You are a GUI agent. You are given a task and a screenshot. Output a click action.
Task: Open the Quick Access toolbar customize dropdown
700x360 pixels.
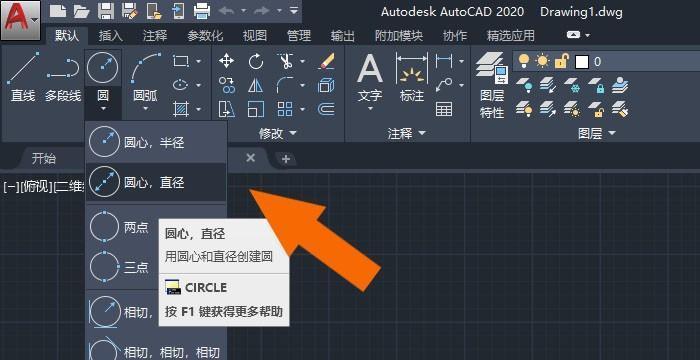click(293, 10)
